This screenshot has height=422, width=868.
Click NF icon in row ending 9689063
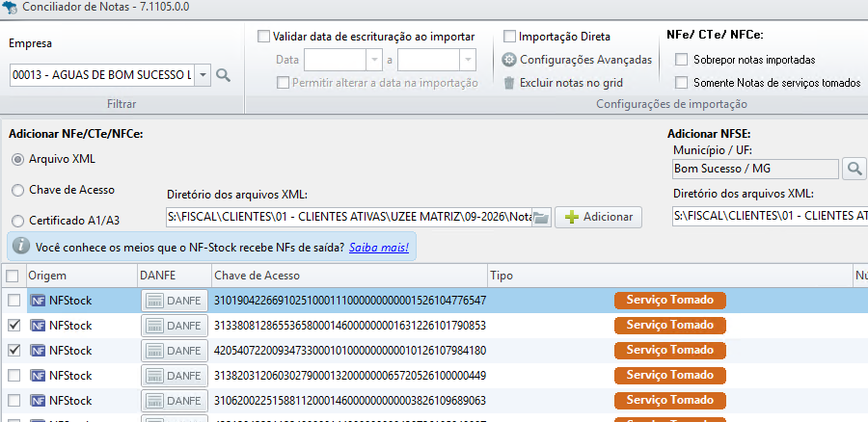[38, 401]
